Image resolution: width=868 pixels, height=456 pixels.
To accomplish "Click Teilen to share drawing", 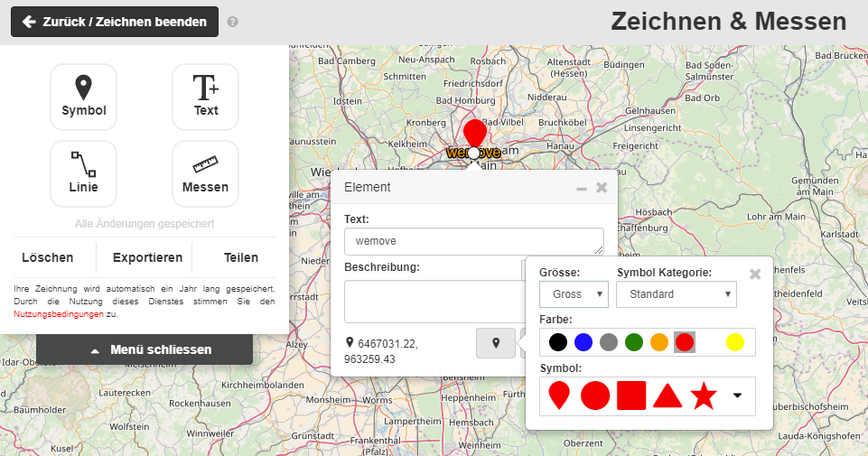I will tap(241, 257).
